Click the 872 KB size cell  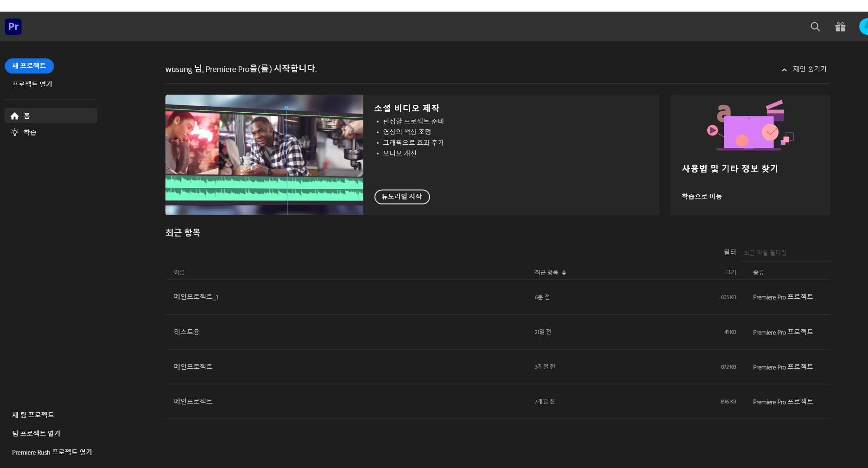pyautogui.click(x=729, y=367)
